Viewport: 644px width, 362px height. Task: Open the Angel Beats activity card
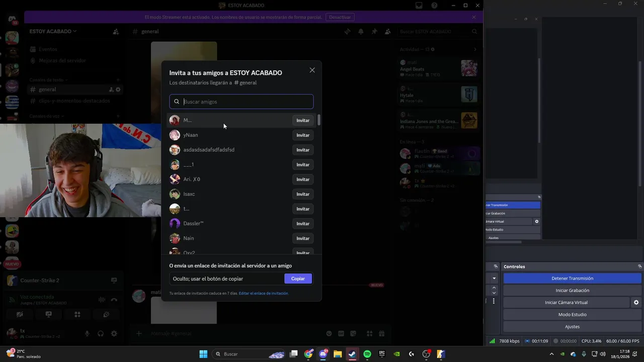click(438, 68)
